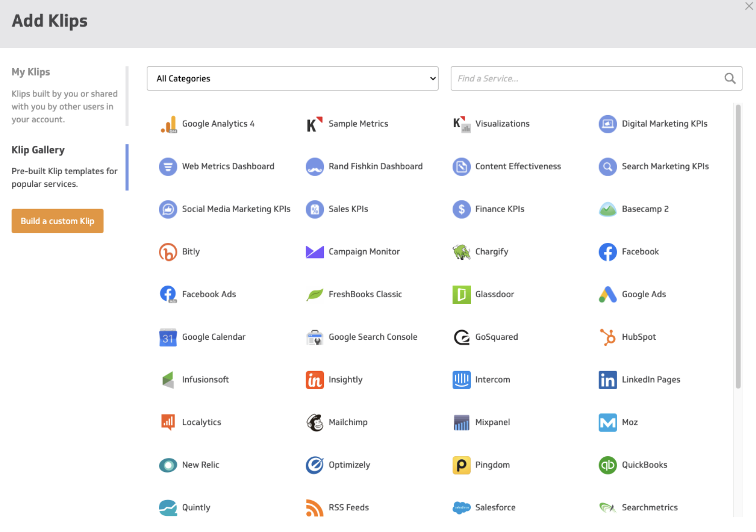This screenshot has height=532, width=756.
Task: Open the Google Search Console link
Action: [372, 337]
